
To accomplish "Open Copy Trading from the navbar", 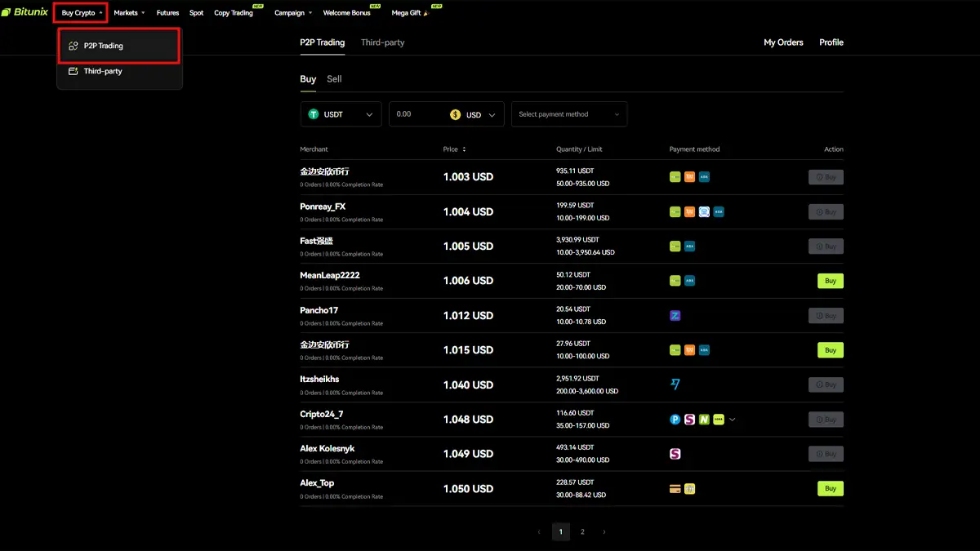I will (234, 13).
